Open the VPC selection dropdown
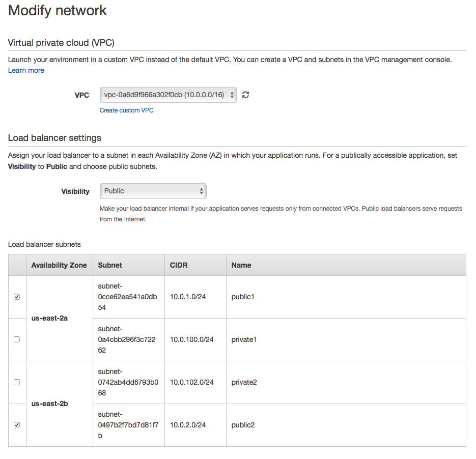 coord(168,95)
